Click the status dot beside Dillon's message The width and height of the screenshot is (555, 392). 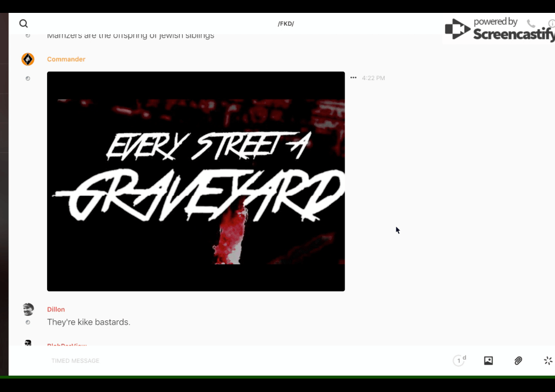28,323
